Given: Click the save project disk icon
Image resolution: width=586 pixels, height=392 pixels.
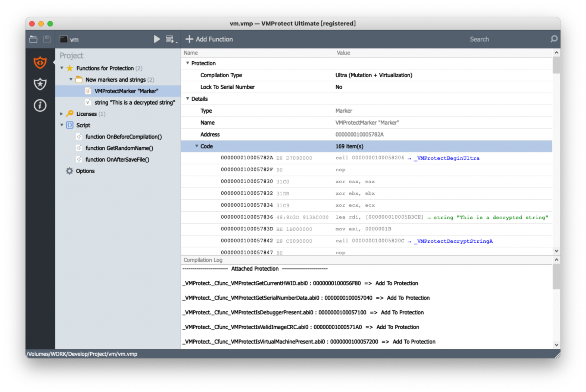Looking at the screenshot, I should (x=47, y=39).
